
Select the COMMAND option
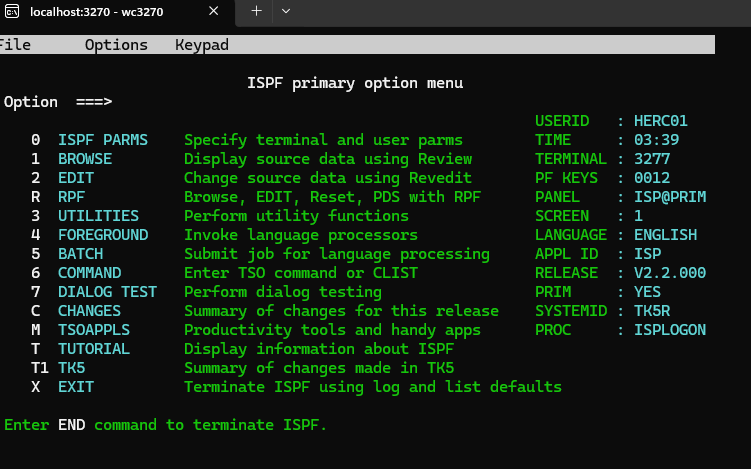[90, 273]
